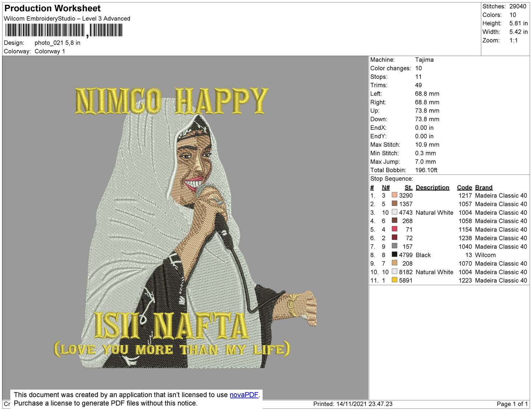This screenshot has width=532, height=411.
Task: Click the "Black" description in stop 8
Action: pyautogui.click(x=423, y=255)
